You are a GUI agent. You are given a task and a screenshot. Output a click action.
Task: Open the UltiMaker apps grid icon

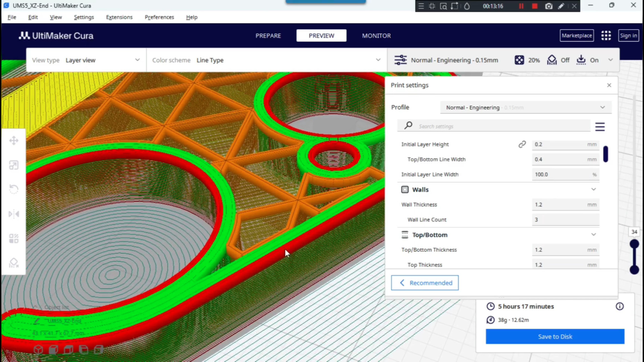pyautogui.click(x=606, y=36)
